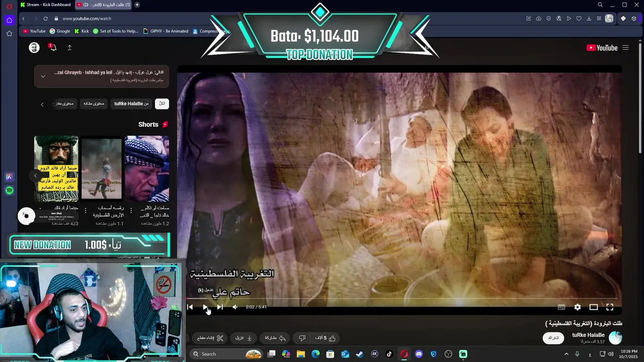Like the video with 5 ألاف likes

click(326, 338)
